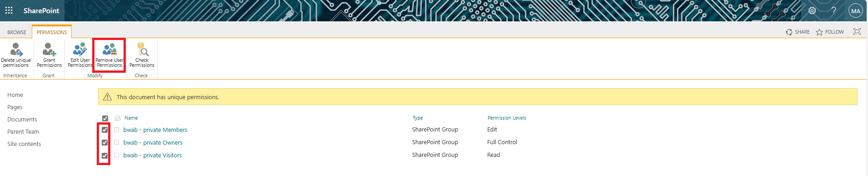Click Edit User Permissions ribbon icon
Screen dimensions: 868x176
pos(80,55)
